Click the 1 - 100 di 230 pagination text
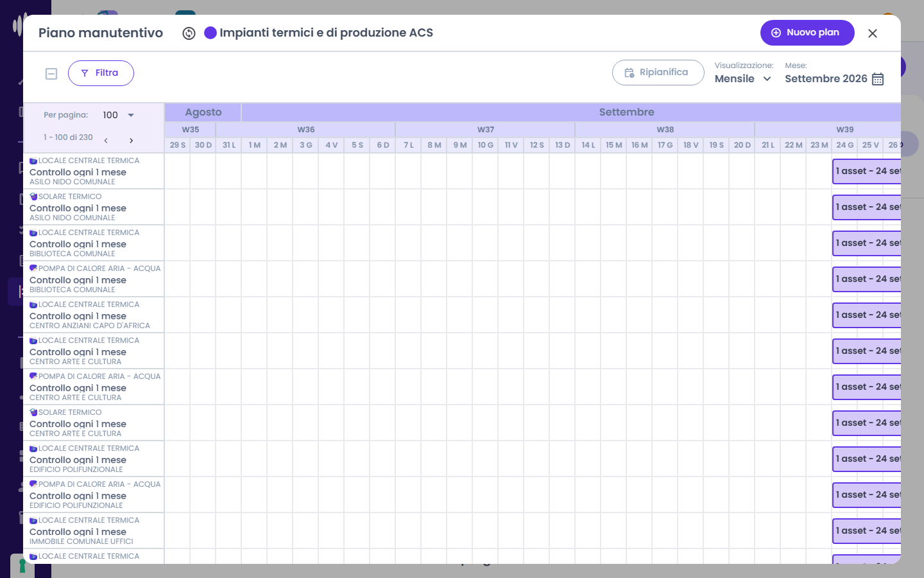Image resolution: width=924 pixels, height=578 pixels. pos(68,137)
